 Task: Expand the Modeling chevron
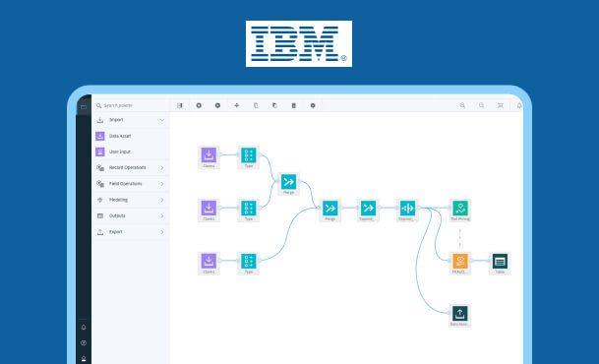[162, 200]
